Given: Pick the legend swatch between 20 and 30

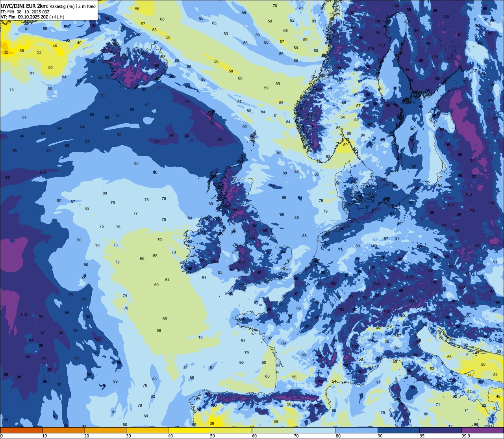Looking at the screenshot, I should click(x=105, y=430).
